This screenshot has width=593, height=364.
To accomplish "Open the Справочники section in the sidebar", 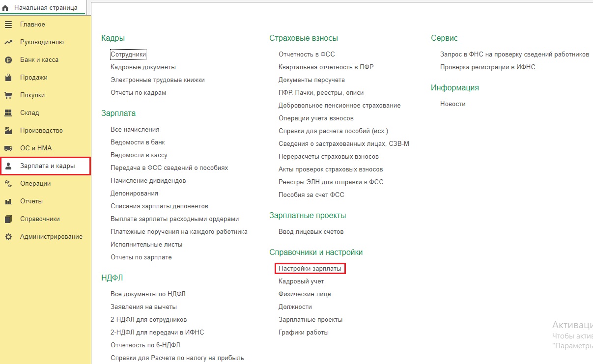I will pos(40,219).
